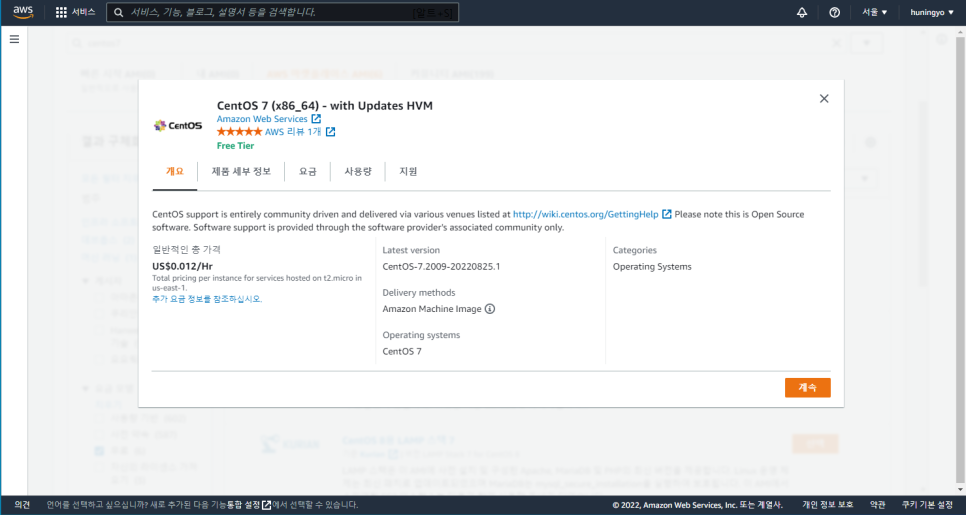Click the 의견 feedback button in footer
This screenshot has width=966, height=515.
[22, 505]
